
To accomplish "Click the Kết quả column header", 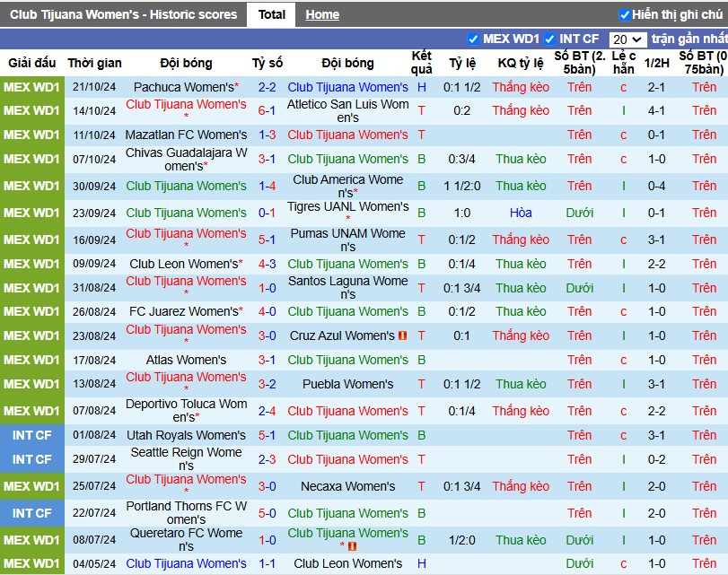I will pos(421,63).
